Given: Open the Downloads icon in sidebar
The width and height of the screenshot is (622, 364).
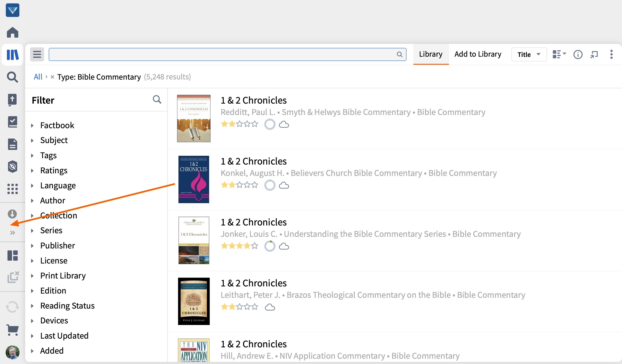Looking at the screenshot, I should [x=12, y=214].
